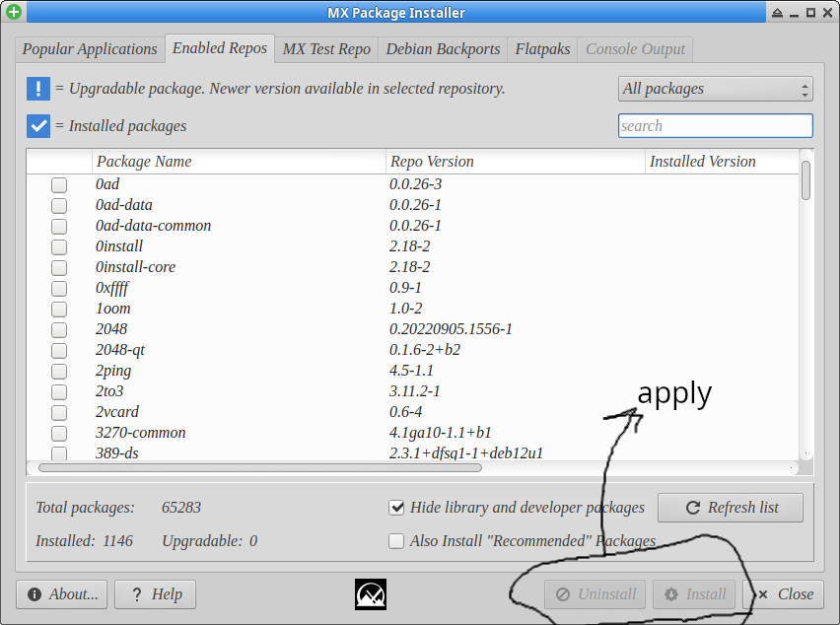Click the Help button

point(156,594)
